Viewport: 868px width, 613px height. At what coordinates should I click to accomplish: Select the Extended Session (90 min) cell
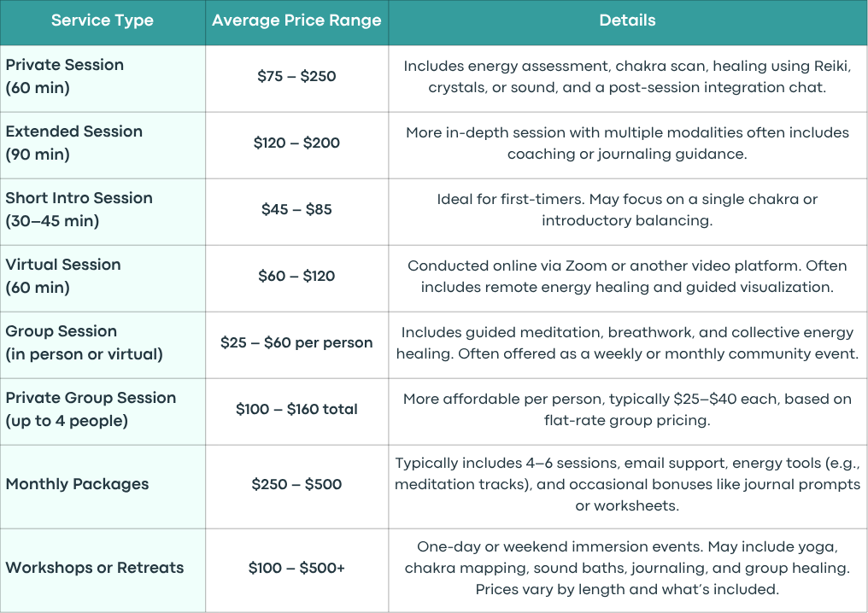point(103,145)
